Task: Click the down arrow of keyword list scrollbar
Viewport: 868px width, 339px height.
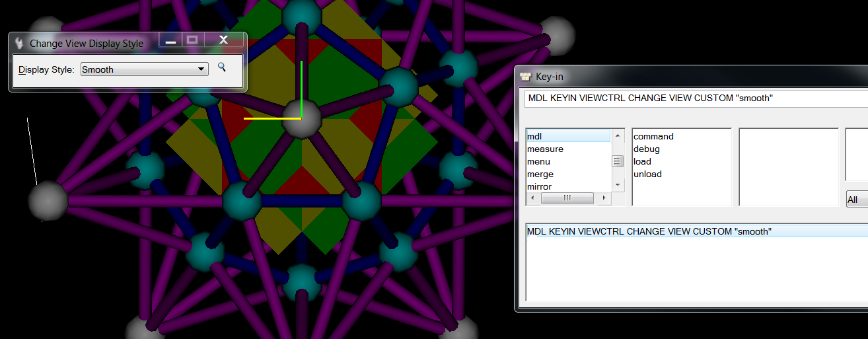Action: point(618,186)
